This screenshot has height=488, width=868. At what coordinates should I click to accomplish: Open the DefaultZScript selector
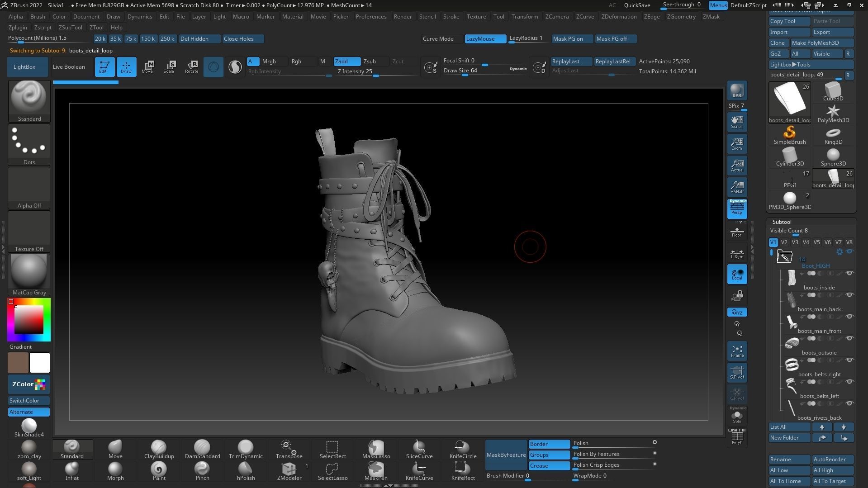(x=749, y=5)
